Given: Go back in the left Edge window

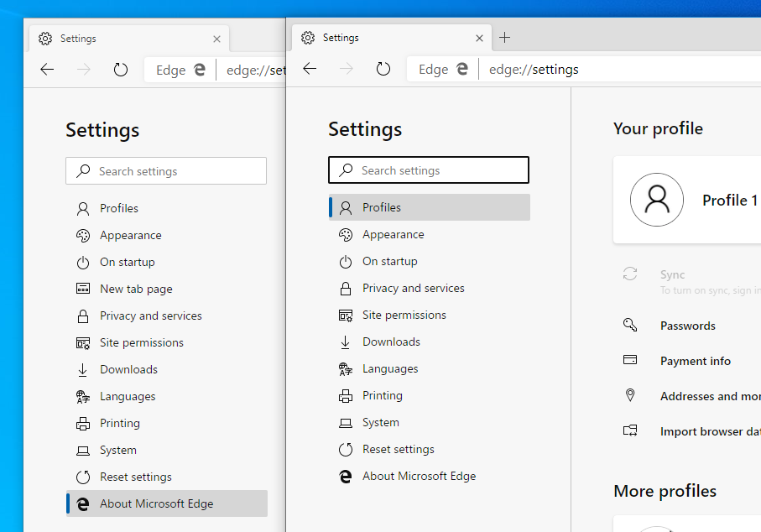Looking at the screenshot, I should pos(47,70).
